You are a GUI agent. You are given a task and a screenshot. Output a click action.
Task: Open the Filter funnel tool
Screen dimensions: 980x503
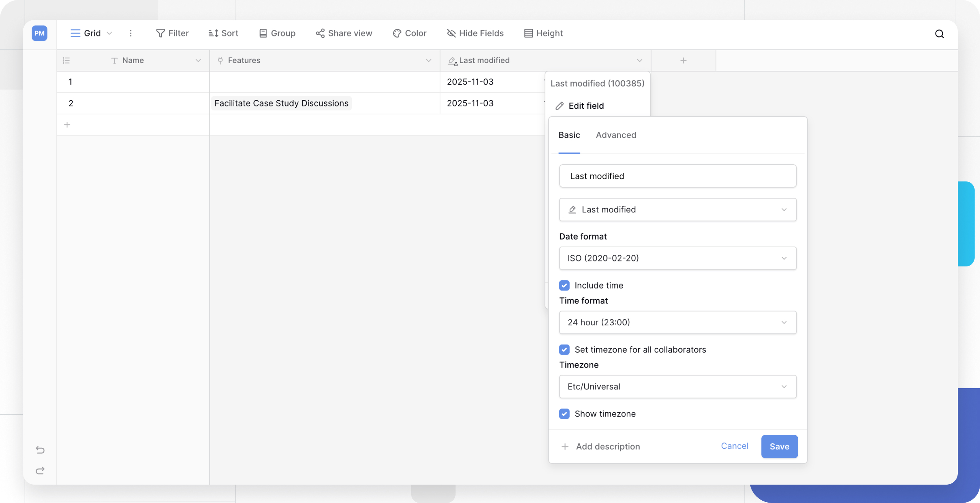click(172, 33)
